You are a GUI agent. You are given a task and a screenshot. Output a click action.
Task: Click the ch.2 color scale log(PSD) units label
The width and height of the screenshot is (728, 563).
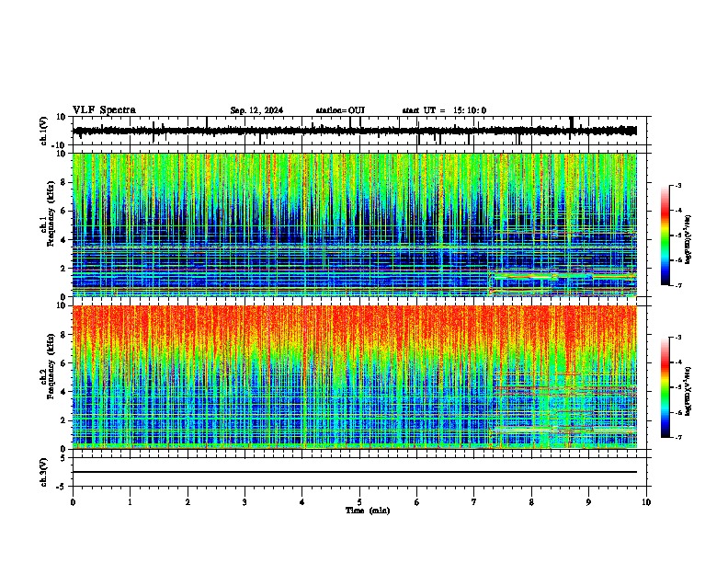(688, 391)
